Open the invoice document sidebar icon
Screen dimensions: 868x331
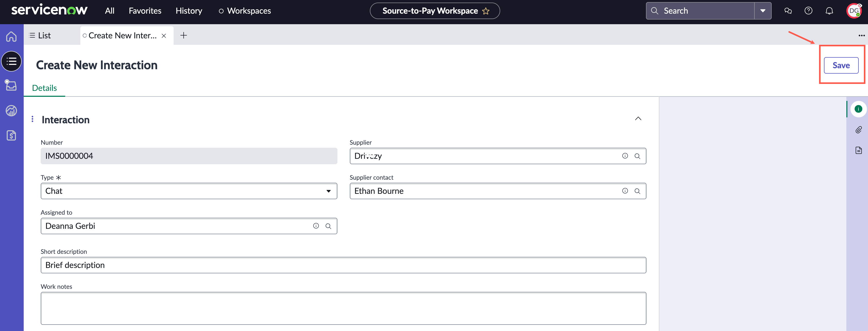point(11,135)
